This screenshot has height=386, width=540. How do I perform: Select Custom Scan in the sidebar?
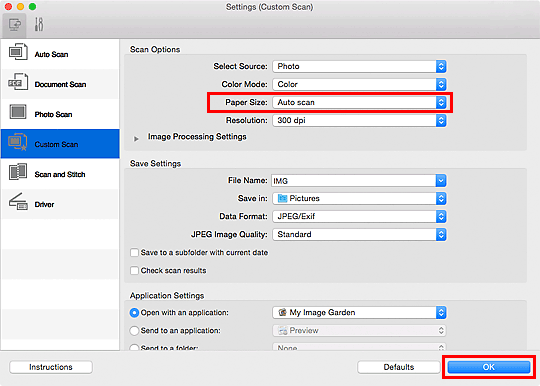pos(60,144)
